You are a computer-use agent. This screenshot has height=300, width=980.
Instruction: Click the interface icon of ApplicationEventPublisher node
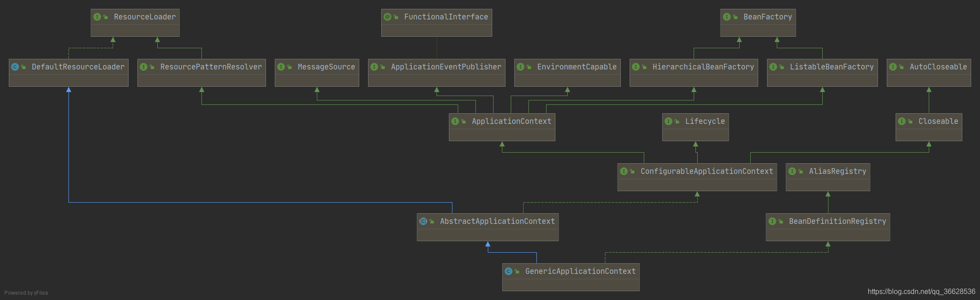click(x=374, y=67)
